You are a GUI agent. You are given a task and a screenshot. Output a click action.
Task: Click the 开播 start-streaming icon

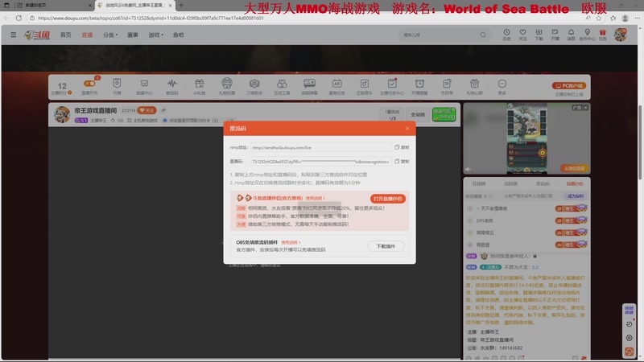[x=555, y=35]
